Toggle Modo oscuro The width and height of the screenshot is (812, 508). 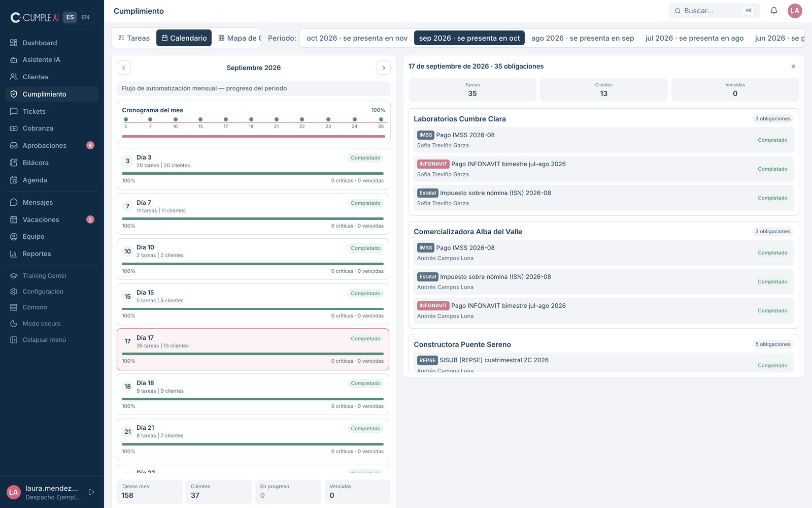52,324
